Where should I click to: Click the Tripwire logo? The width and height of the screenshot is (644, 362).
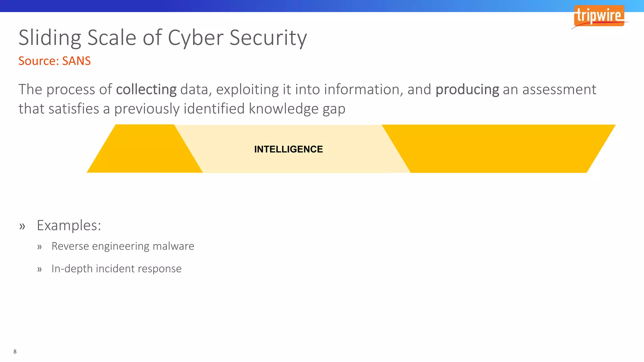(x=599, y=16)
